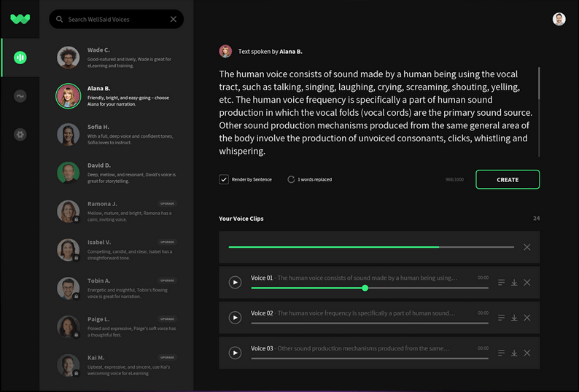The height and width of the screenshot is (392, 579).
Task: Select Alana B. voice avatar
Action: pos(69,96)
